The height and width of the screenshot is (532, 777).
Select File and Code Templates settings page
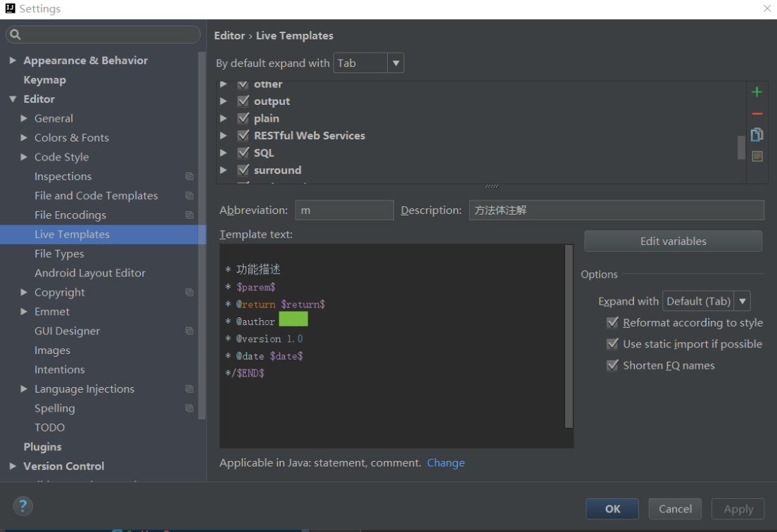point(96,196)
